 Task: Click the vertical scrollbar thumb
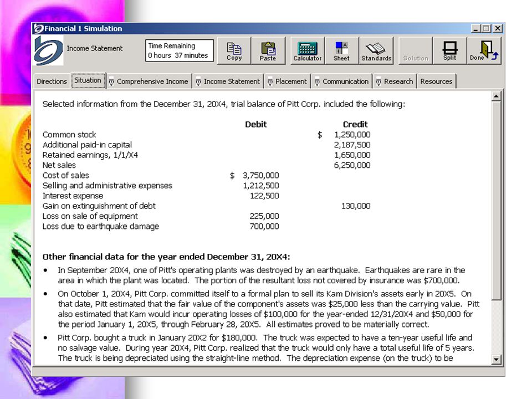(x=497, y=201)
